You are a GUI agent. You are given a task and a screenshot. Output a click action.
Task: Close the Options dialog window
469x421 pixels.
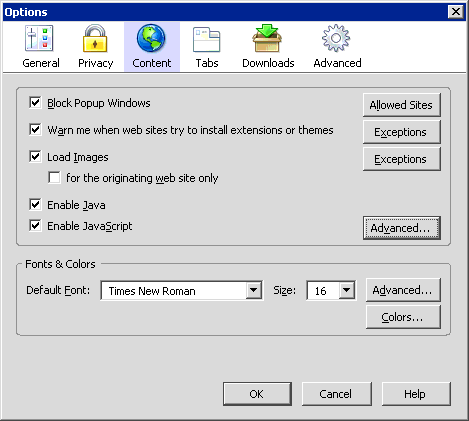click(456, 12)
